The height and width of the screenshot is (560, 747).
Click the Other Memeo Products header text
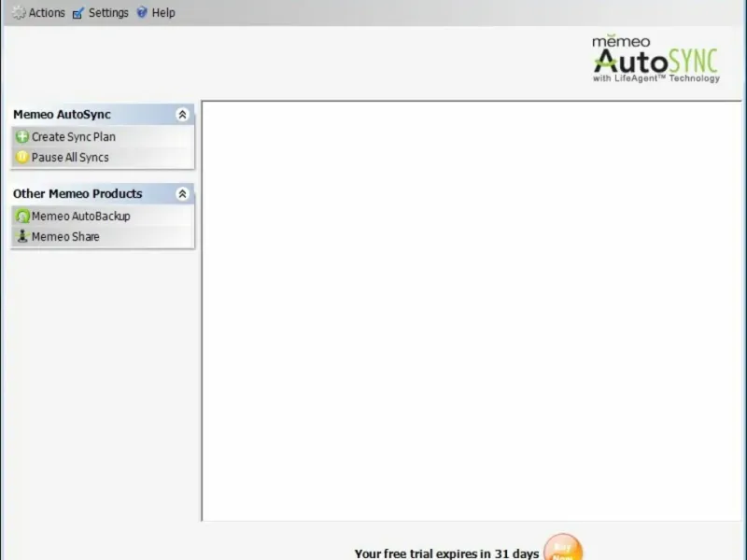click(78, 194)
